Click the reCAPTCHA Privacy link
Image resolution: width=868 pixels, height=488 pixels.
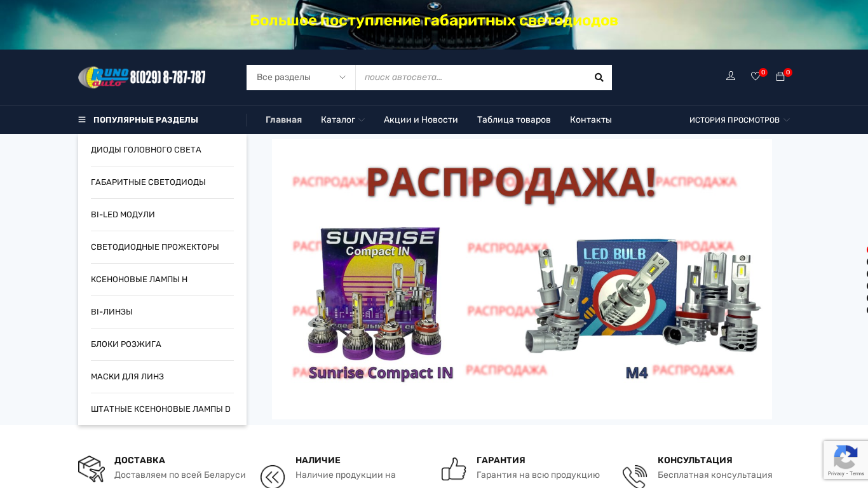click(836, 473)
